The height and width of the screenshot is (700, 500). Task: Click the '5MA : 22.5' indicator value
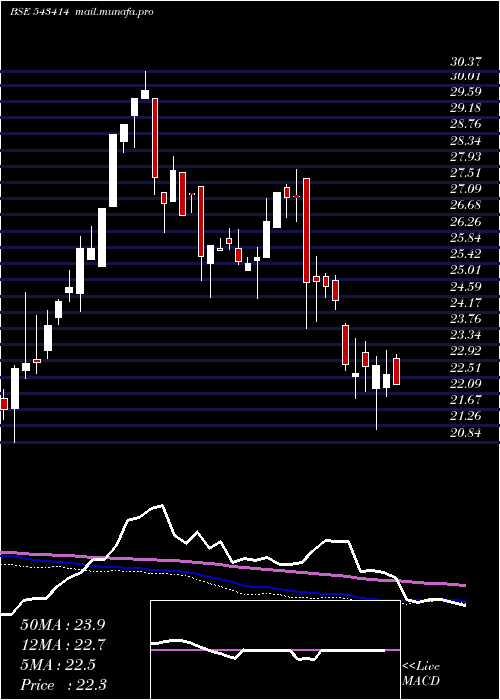[58, 665]
